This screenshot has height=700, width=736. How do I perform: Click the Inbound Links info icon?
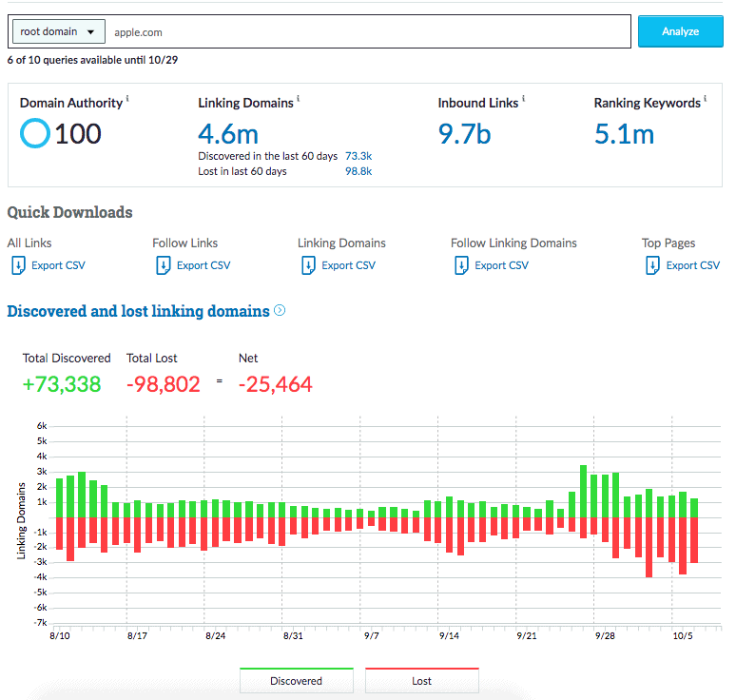pyautogui.click(x=523, y=98)
